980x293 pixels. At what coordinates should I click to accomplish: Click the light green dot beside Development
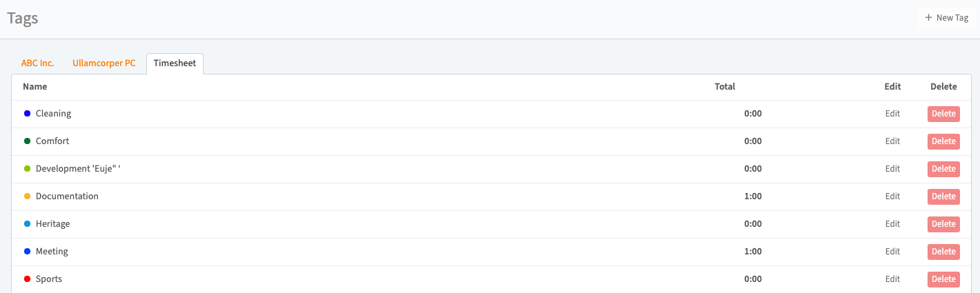tap(27, 169)
